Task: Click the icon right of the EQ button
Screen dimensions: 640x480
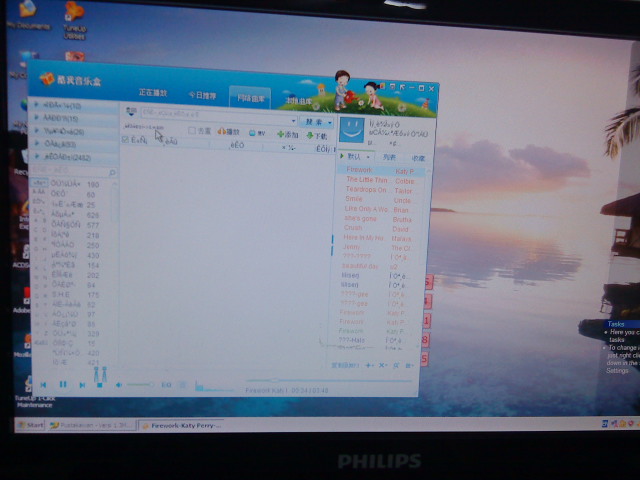Action: (183, 385)
